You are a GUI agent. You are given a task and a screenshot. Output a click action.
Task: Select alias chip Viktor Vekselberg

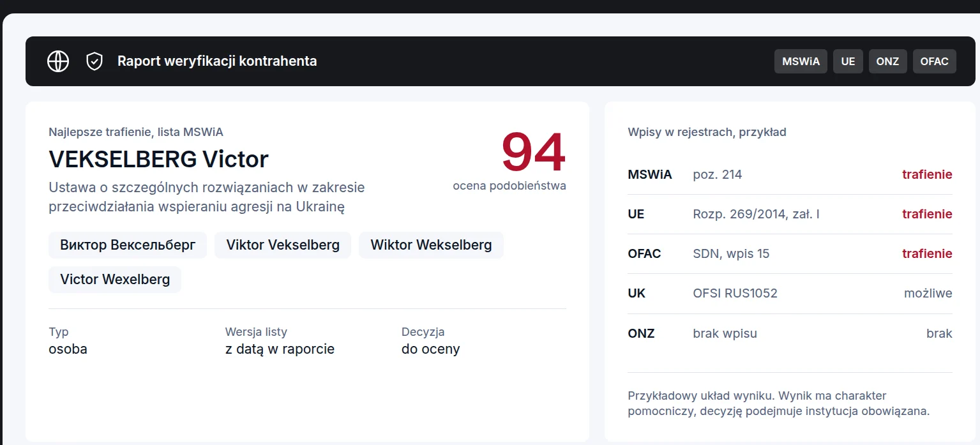[283, 245]
